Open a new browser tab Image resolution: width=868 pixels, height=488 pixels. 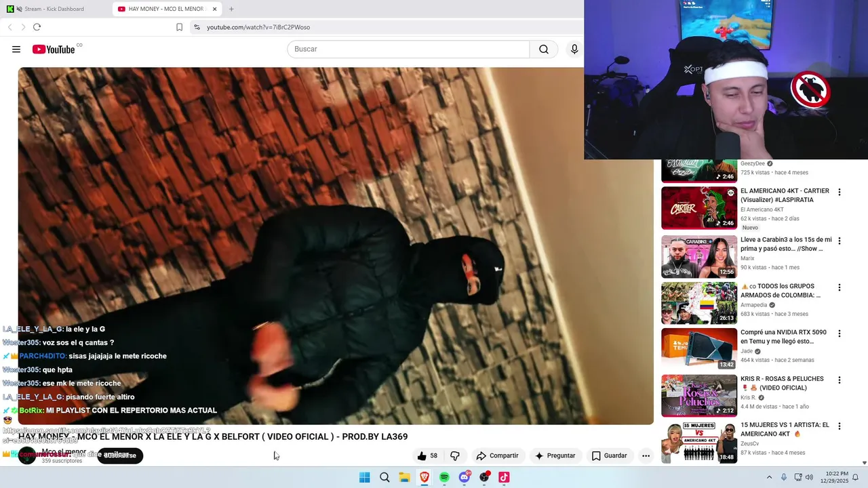(x=231, y=9)
